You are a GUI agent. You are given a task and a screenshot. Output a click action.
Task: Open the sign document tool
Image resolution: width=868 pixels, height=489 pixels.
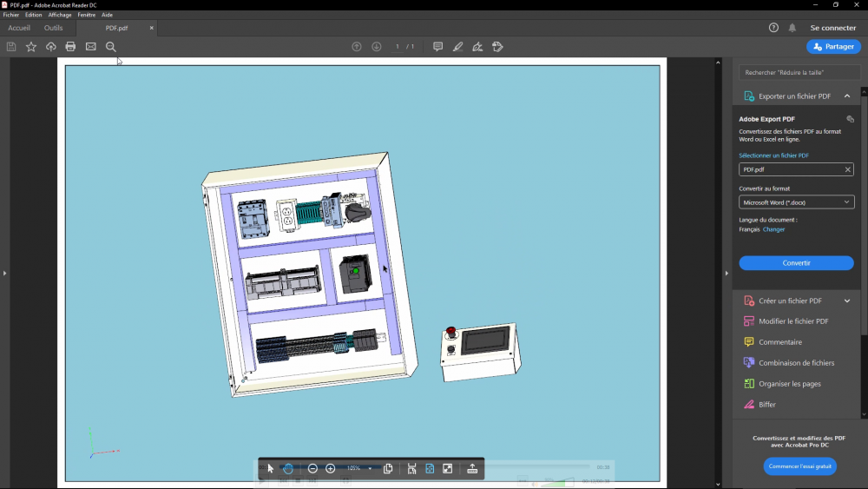(x=477, y=47)
